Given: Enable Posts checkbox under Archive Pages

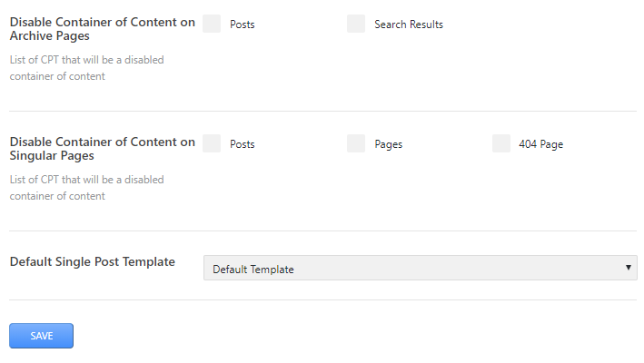Looking at the screenshot, I should pyautogui.click(x=212, y=25).
